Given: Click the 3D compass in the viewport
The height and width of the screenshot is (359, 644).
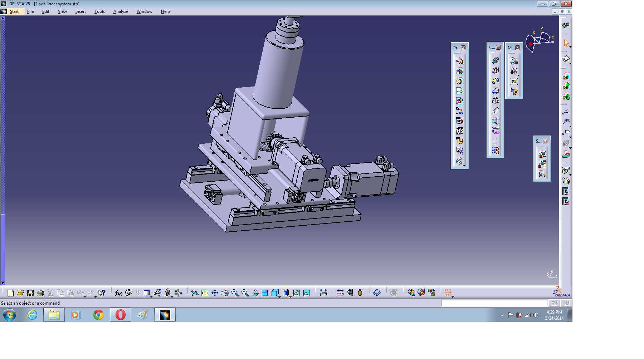Looking at the screenshot, I should tap(540, 40).
